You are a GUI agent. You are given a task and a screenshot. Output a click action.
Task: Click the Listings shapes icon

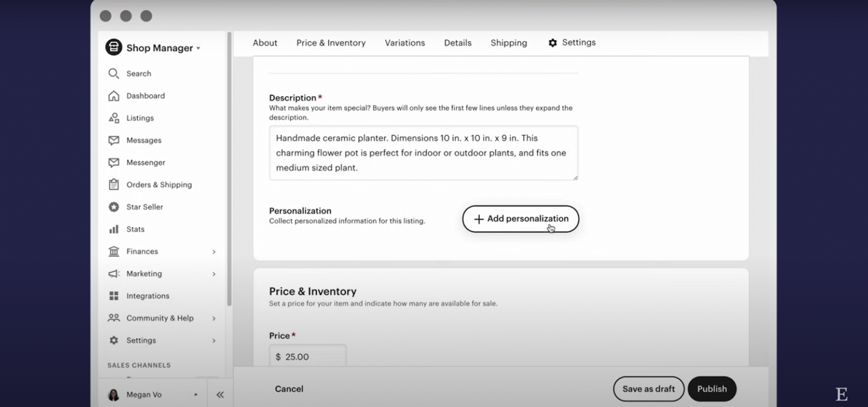pos(114,118)
